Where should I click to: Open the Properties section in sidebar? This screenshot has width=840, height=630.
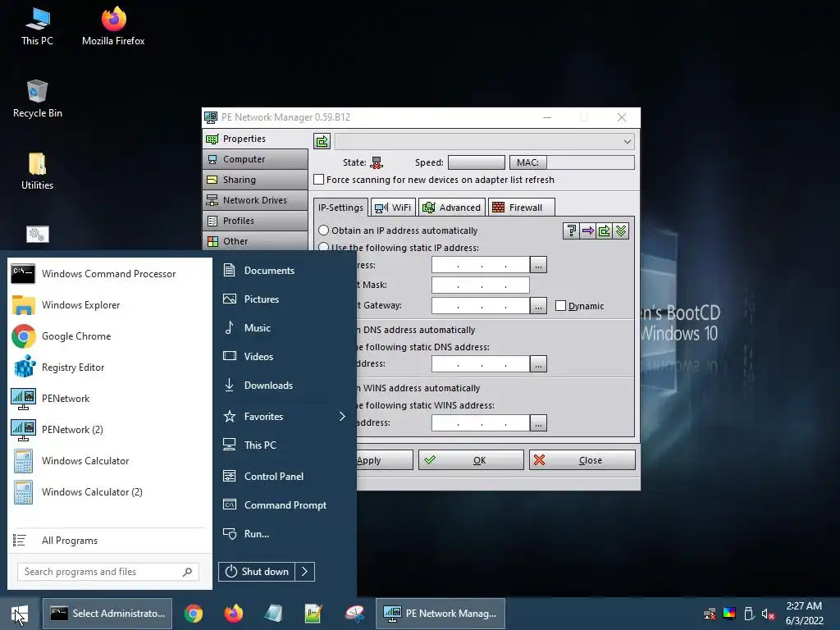point(256,139)
